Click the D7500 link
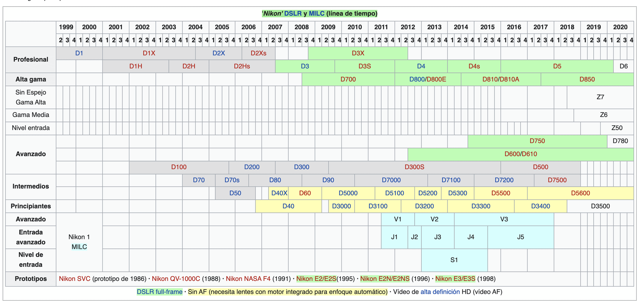This screenshot has width=644, height=307. pos(557,180)
